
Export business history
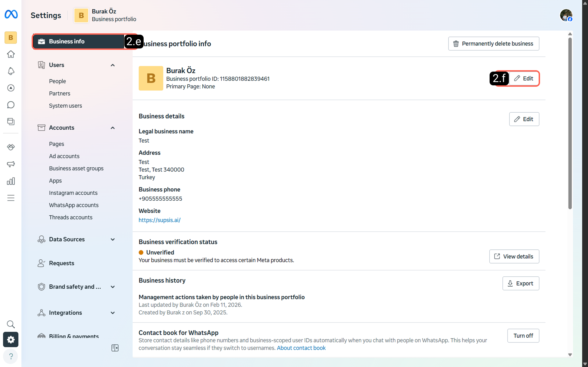click(x=521, y=284)
